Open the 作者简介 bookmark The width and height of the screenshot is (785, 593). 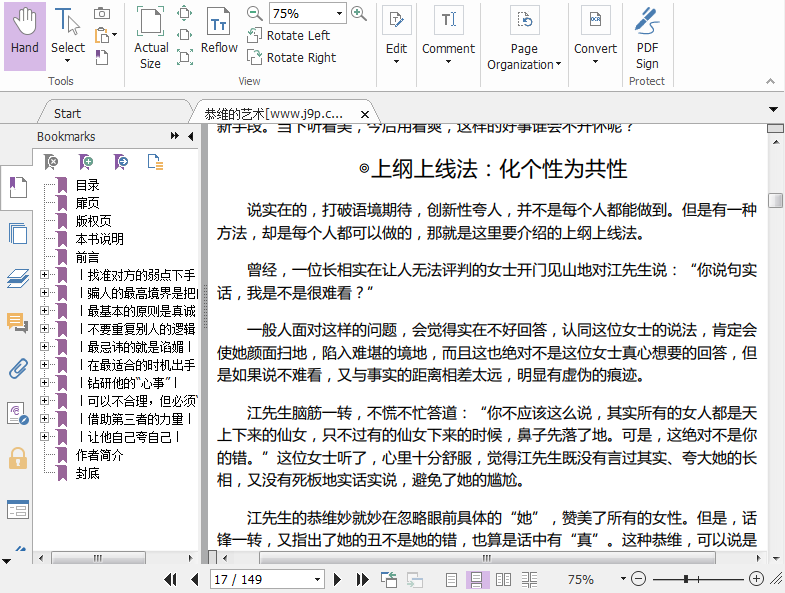pos(99,455)
